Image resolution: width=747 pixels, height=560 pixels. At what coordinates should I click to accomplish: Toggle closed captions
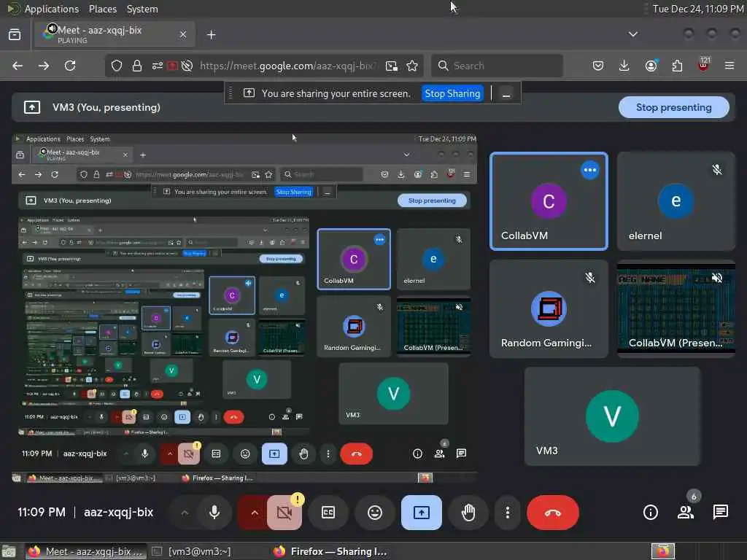(328, 513)
